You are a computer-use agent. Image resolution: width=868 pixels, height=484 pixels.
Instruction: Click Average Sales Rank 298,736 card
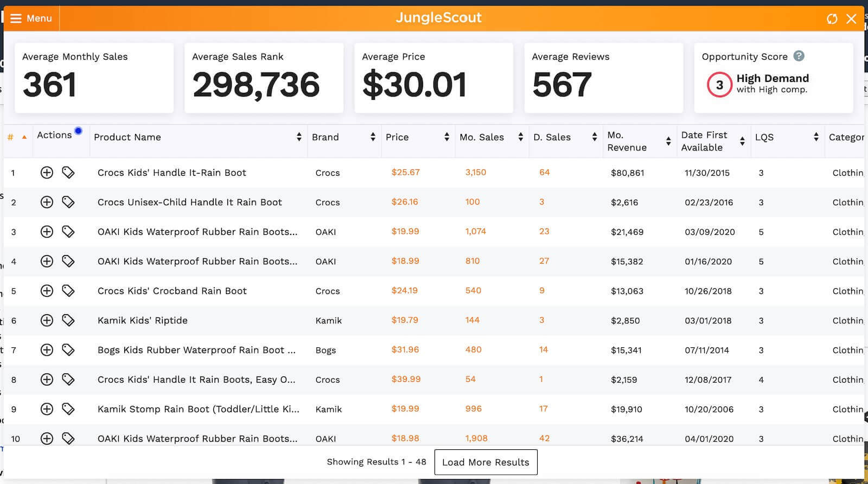click(x=264, y=78)
